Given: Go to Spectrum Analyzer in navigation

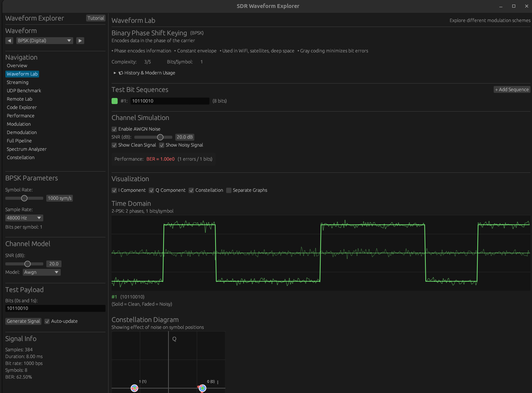Looking at the screenshot, I should (x=27, y=149).
